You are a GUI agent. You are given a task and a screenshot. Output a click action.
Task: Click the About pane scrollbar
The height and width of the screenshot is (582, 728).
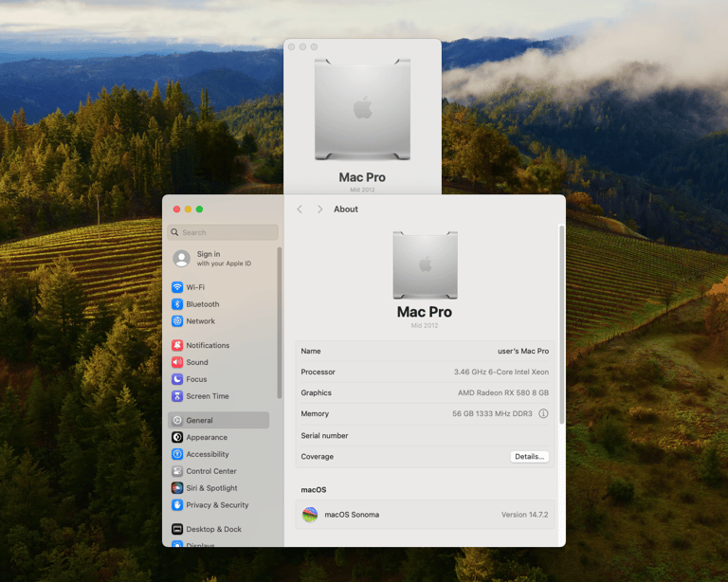tap(562, 325)
